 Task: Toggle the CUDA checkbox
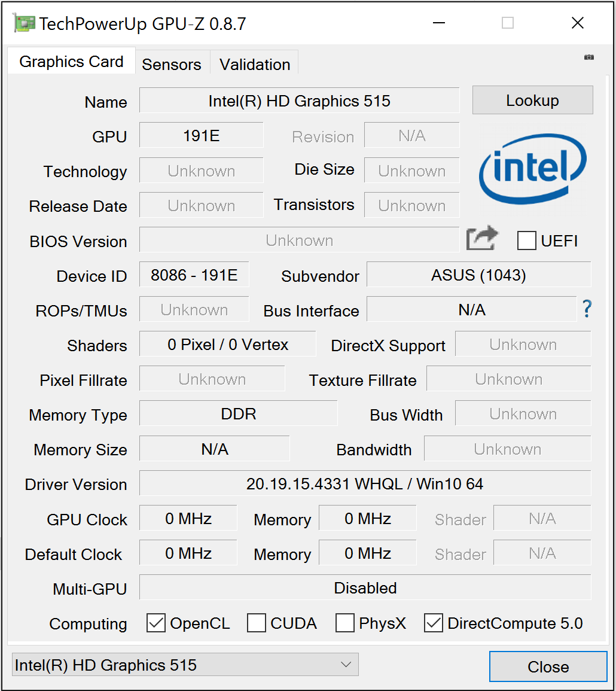click(257, 623)
